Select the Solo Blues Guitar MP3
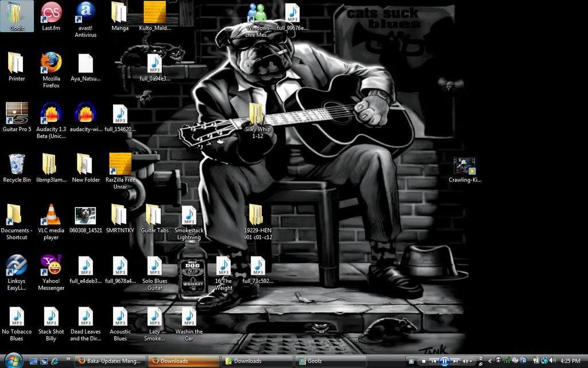Viewport: 588px width, 368px height. pyautogui.click(x=154, y=273)
